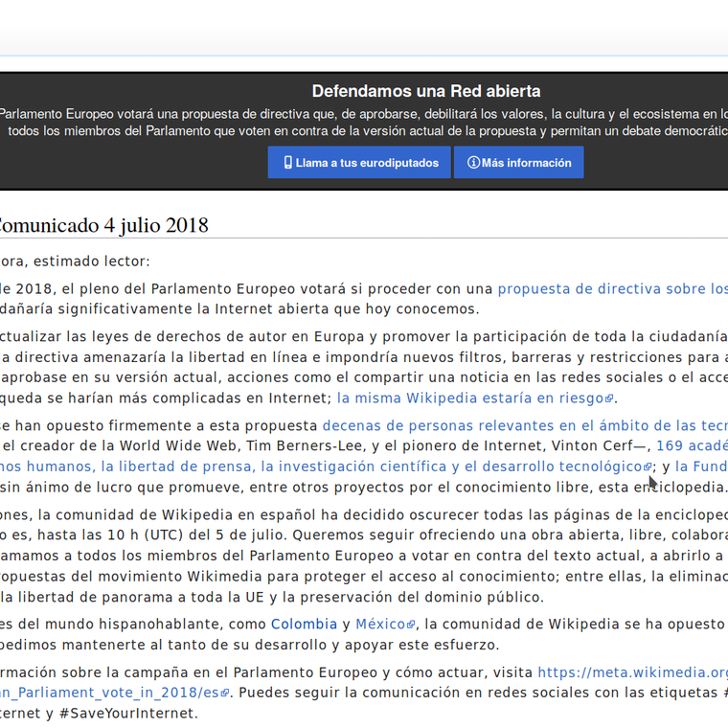Click external-link icon after 'estaría en riesgo'
This screenshot has width=728, height=728.
coord(609,398)
